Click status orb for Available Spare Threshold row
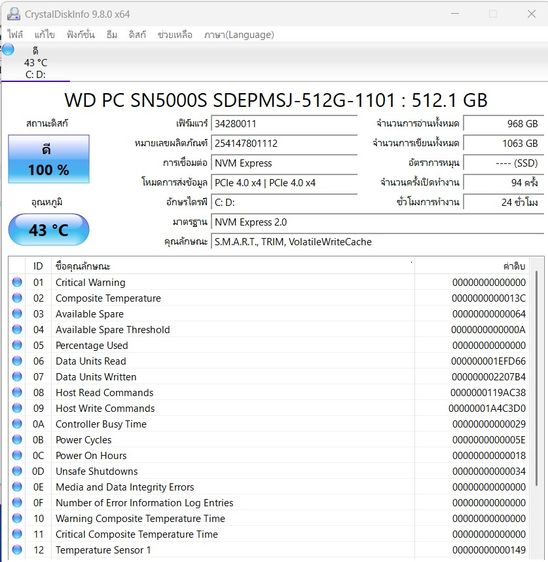This screenshot has width=548, height=562. tap(17, 329)
